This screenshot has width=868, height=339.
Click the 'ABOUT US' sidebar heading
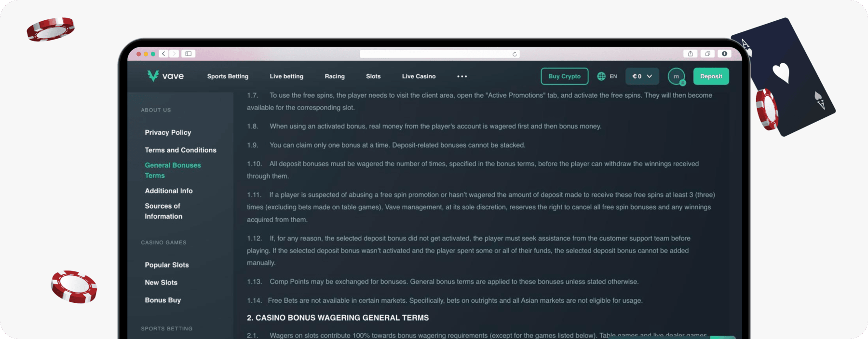click(156, 110)
